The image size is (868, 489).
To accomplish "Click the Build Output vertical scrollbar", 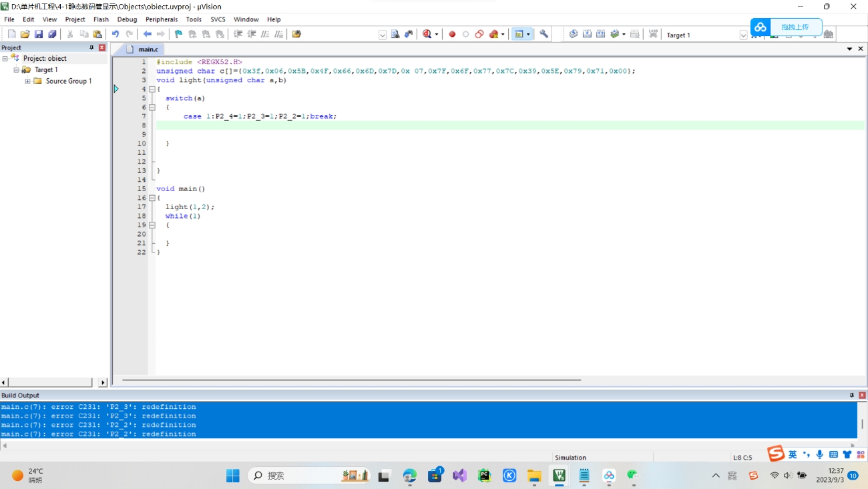I will coord(862,423).
